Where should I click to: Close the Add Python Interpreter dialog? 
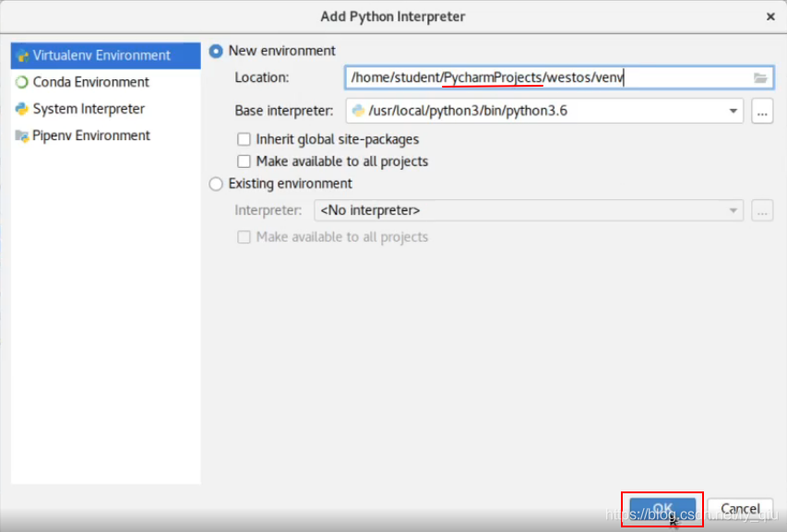[x=770, y=17]
